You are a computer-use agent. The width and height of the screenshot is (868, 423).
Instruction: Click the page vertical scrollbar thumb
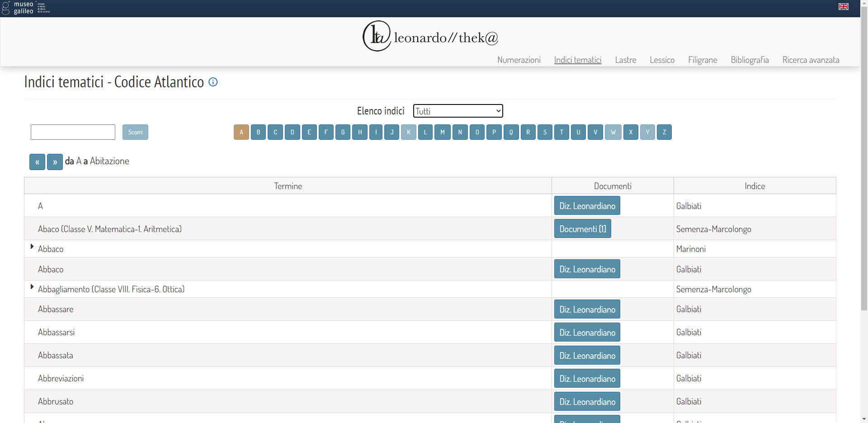pyautogui.click(x=864, y=158)
